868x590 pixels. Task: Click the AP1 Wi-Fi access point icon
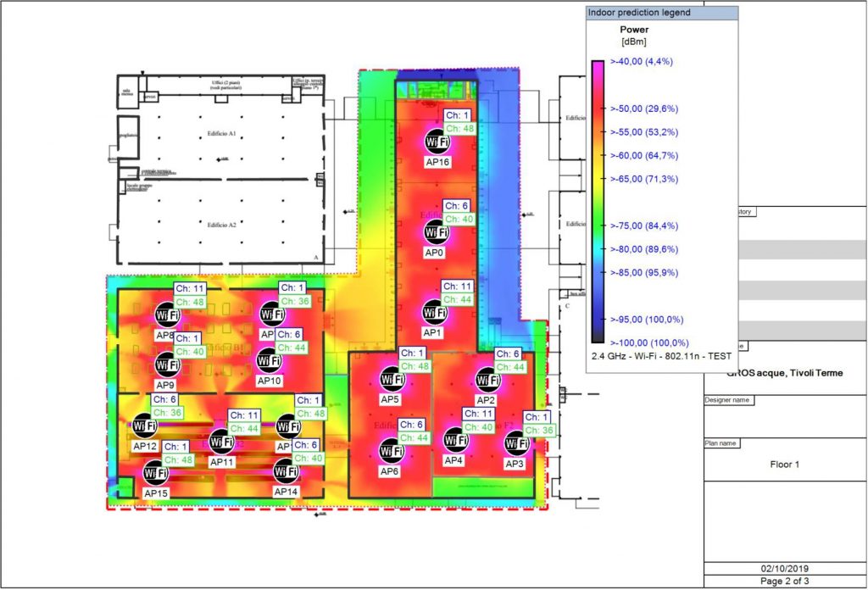pos(435,313)
